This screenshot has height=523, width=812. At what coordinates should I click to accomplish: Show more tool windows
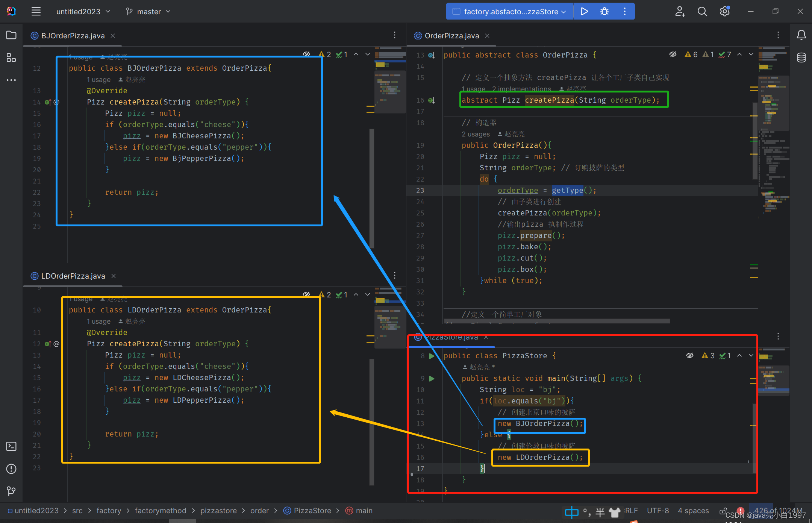tap(11, 80)
